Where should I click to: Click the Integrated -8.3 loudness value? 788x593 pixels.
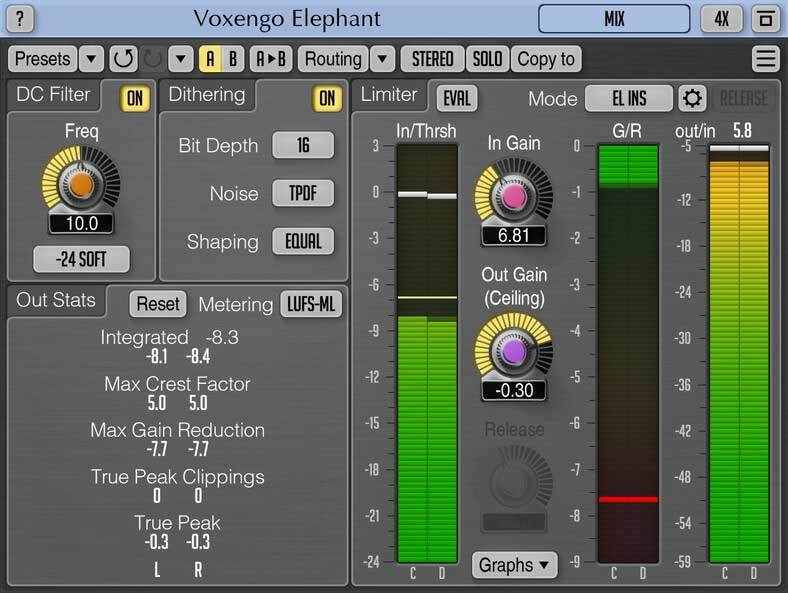tap(222, 337)
